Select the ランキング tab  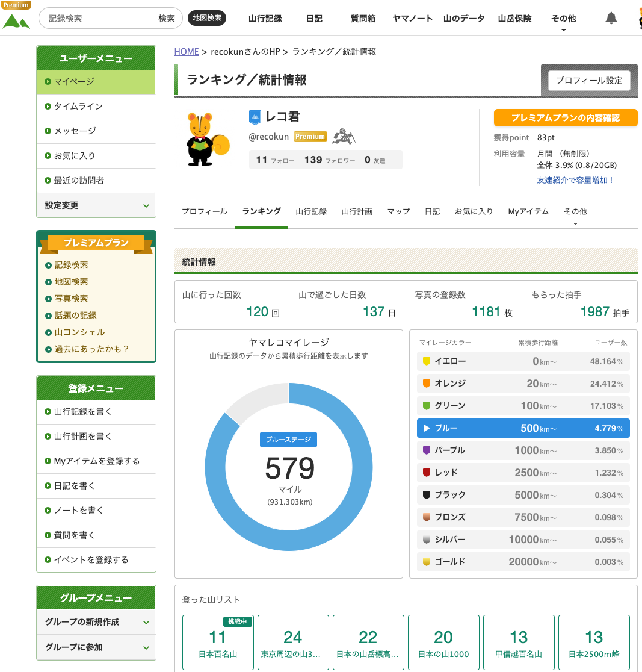[x=261, y=211]
